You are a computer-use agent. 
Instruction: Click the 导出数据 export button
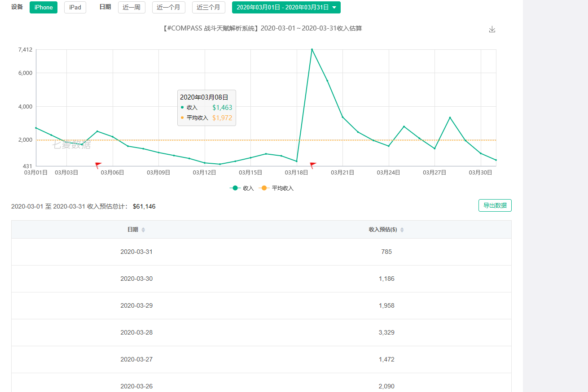click(x=495, y=205)
